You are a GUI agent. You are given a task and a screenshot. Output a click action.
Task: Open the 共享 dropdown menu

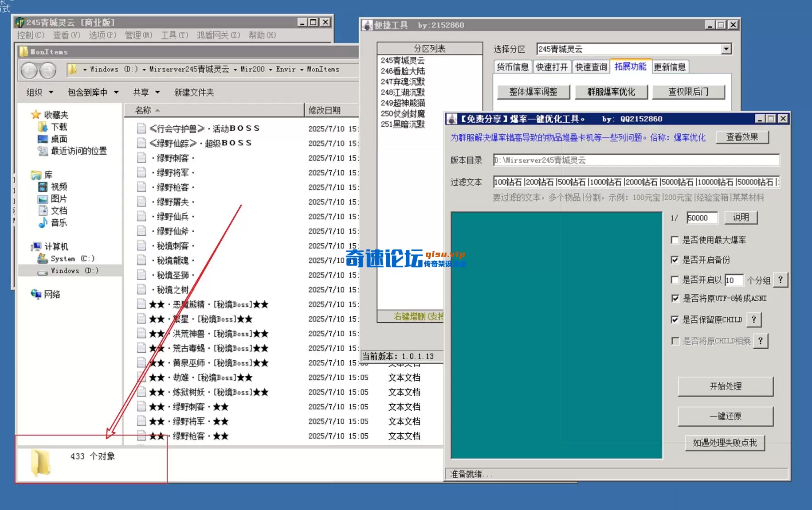tap(145, 92)
